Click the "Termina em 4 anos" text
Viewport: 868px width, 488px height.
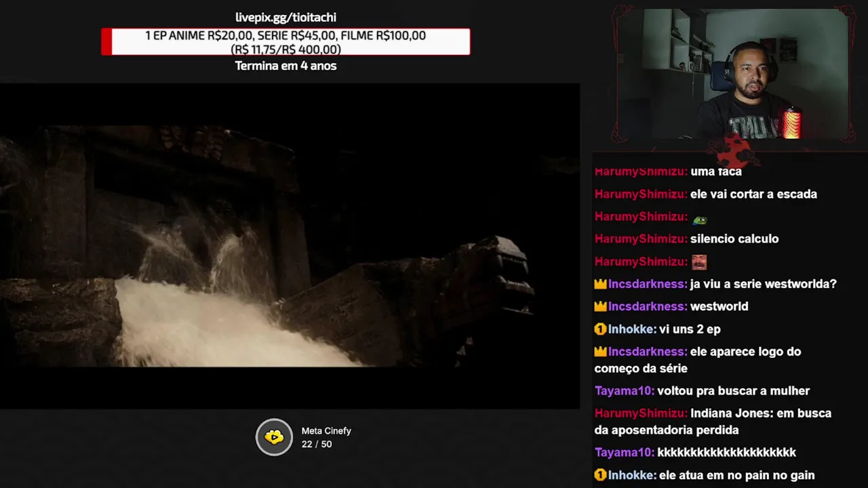pyautogui.click(x=285, y=66)
